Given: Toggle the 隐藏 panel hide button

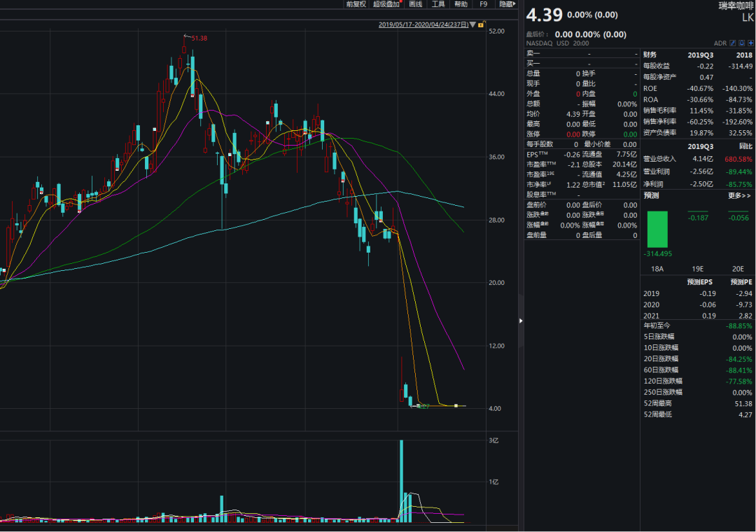Looking at the screenshot, I should [507, 4].
